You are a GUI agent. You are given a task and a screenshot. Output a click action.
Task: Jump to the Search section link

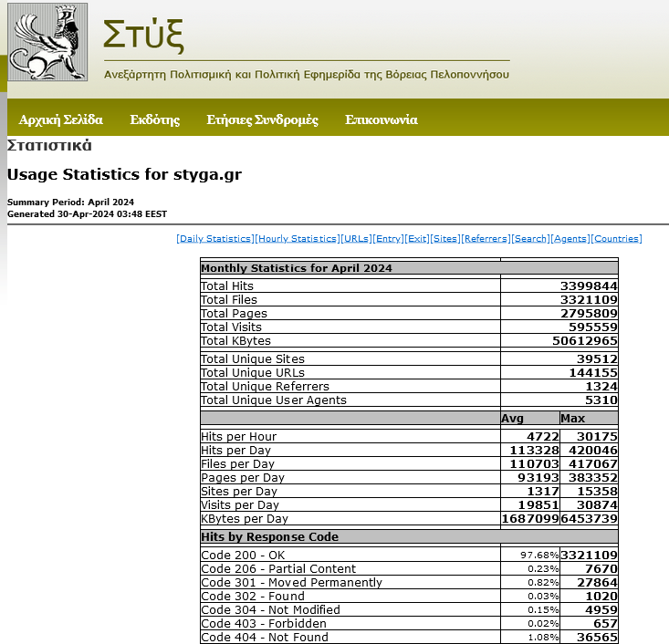pyautogui.click(x=531, y=238)
